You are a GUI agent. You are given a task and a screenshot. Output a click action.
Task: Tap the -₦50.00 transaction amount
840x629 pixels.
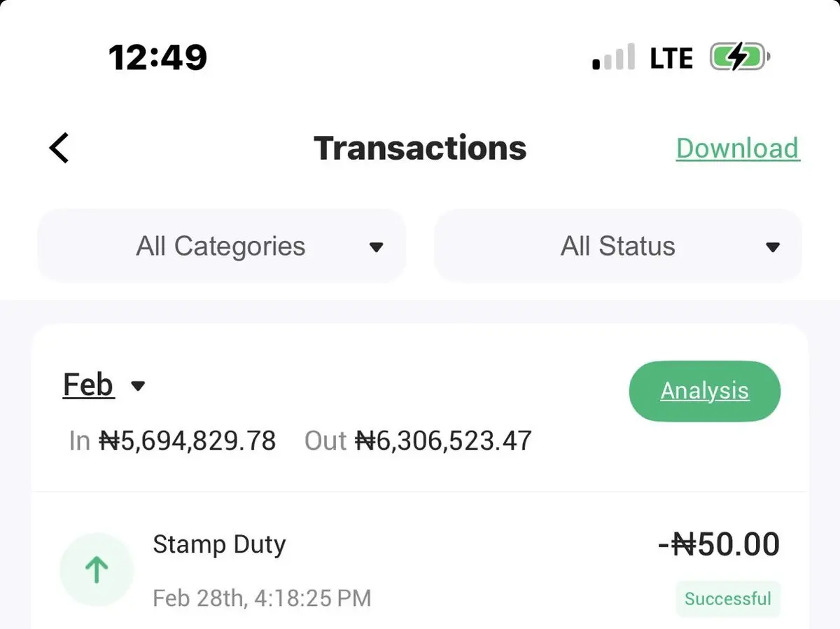coord(719,545)
